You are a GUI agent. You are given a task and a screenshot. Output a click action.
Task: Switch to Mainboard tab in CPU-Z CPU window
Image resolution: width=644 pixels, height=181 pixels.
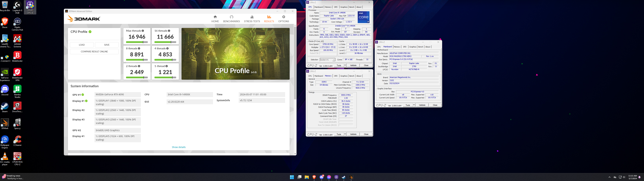[x=319, y=7]
